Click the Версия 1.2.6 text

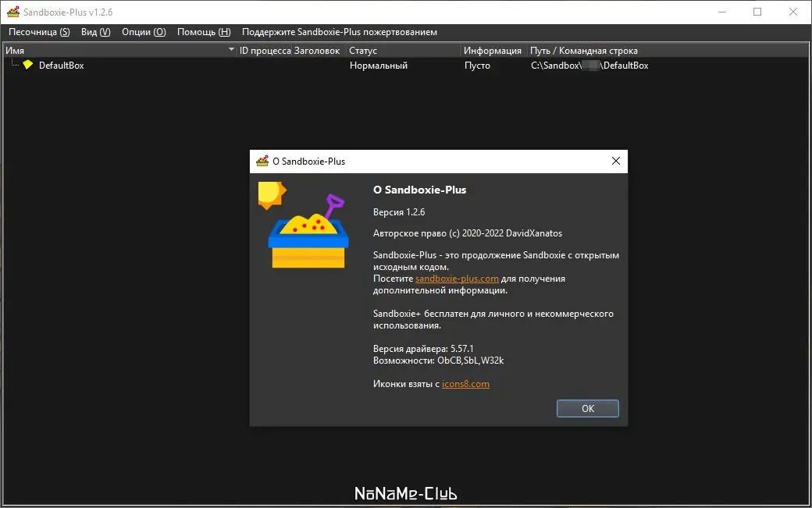tap(399, 212)
